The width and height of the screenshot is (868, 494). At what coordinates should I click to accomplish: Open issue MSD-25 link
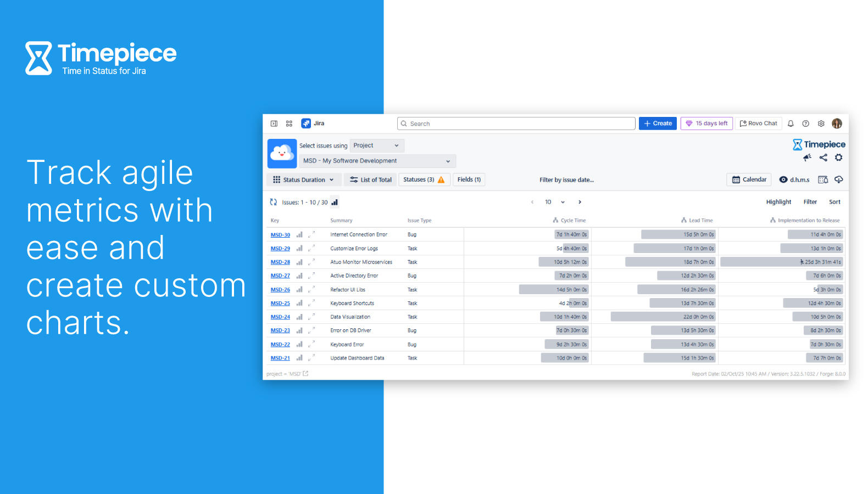(280, 304)
